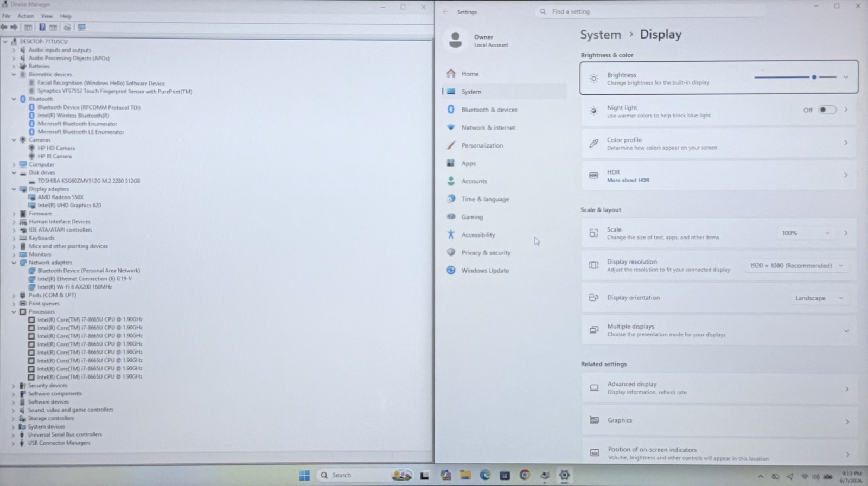Click the Find a setting search box

coord(648,11)
